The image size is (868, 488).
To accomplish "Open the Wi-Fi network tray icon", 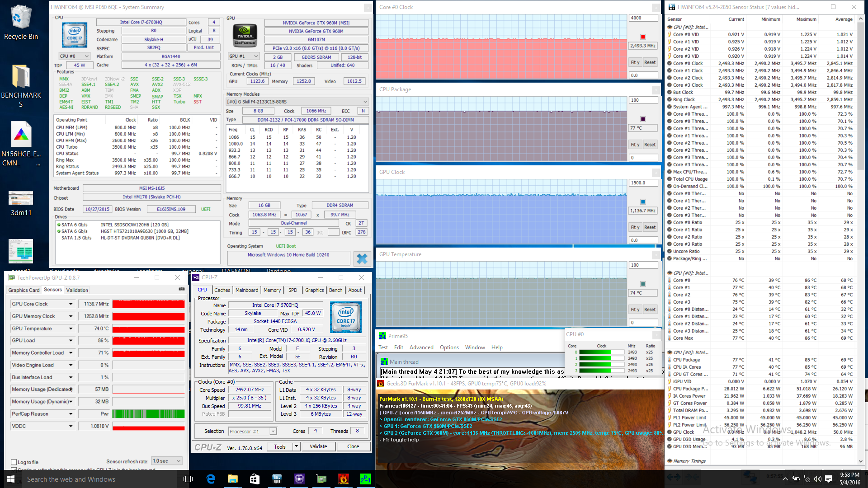I will click(807, 479).
